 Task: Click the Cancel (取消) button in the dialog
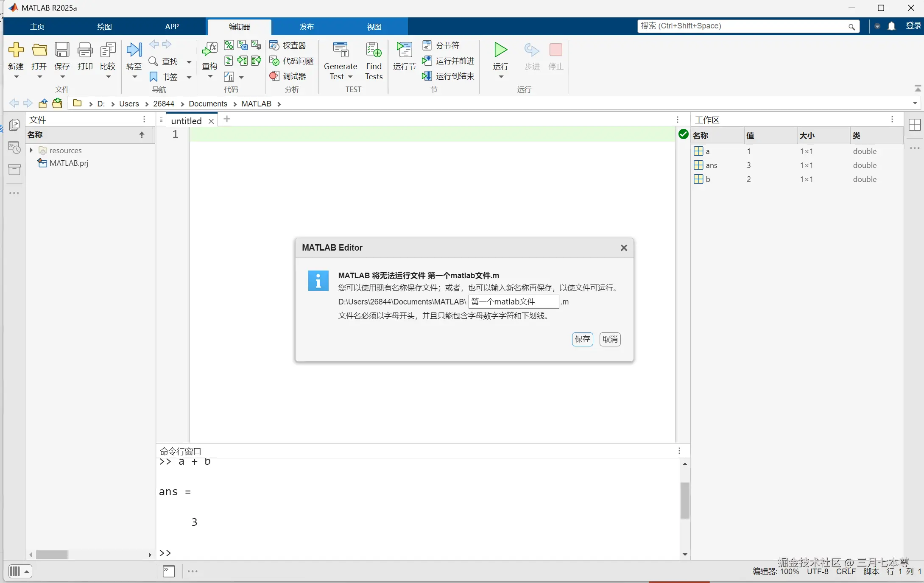coord(610,339)
